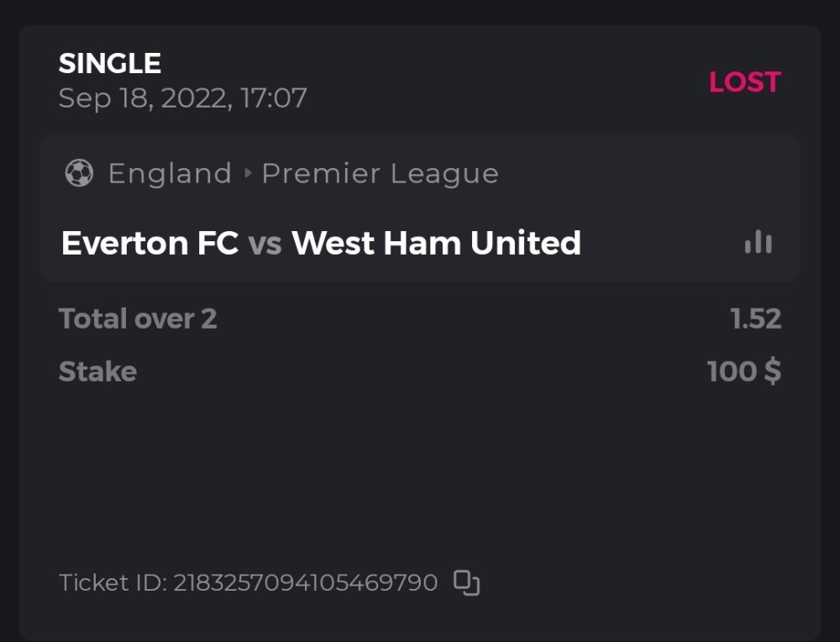
Task: Click the gray vs separator text
Action: point(265,245)
